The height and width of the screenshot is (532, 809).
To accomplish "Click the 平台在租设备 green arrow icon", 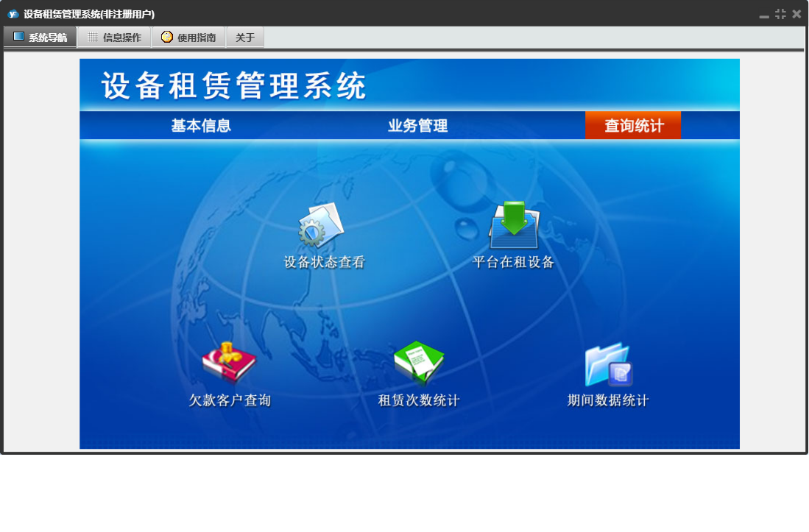I will pyautogui.click(x=514, y=225).
